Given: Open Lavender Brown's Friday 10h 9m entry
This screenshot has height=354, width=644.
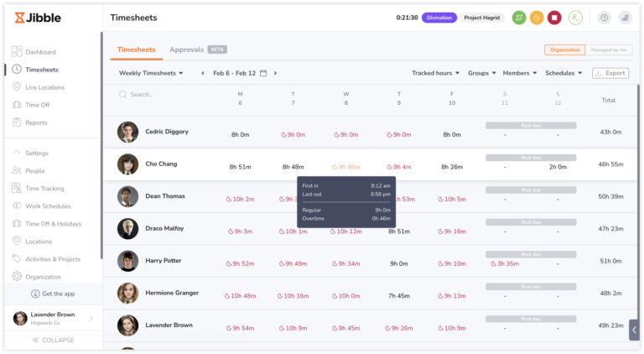Looking at the screenshot, I should 452,328.
